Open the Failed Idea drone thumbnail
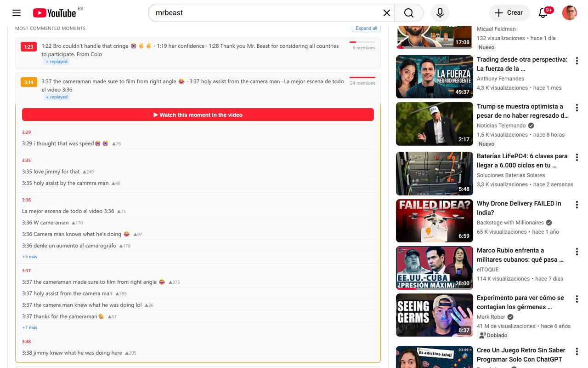 [435, 221]
